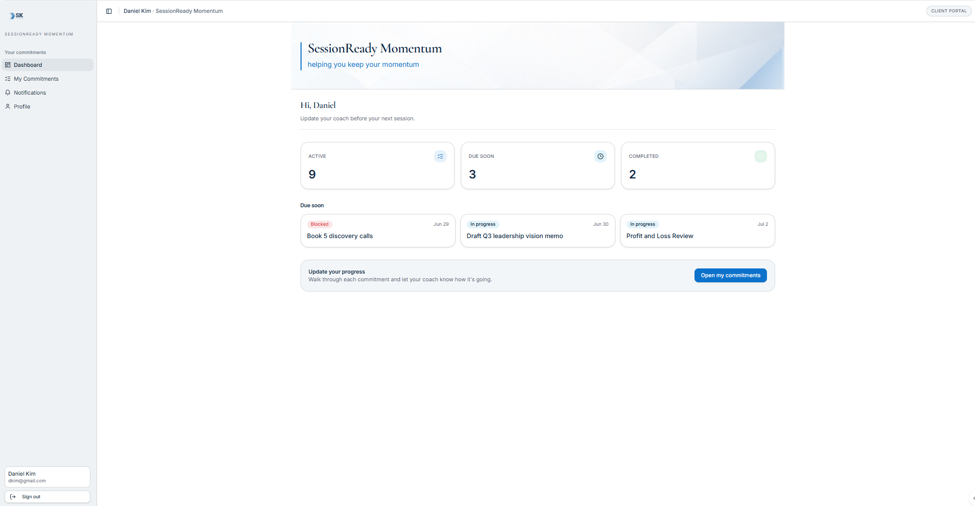Screen dimensions: 975x506
Task: Click In progress badge on Draft Q3 memo
Action: coord(483,224)
